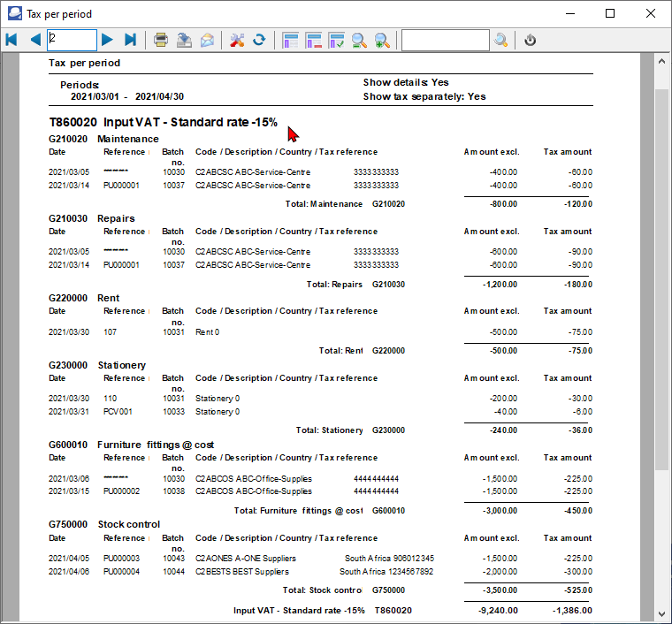Click the stock control total -3,500.00
Viewport: 672px width, 624px height.
(x=500, y=590)
